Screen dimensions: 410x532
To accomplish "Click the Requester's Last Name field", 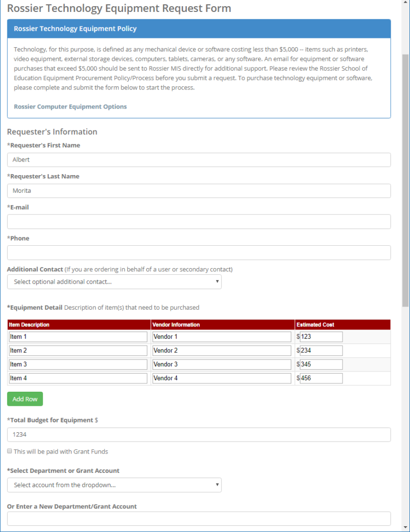I will click(199, 191).
